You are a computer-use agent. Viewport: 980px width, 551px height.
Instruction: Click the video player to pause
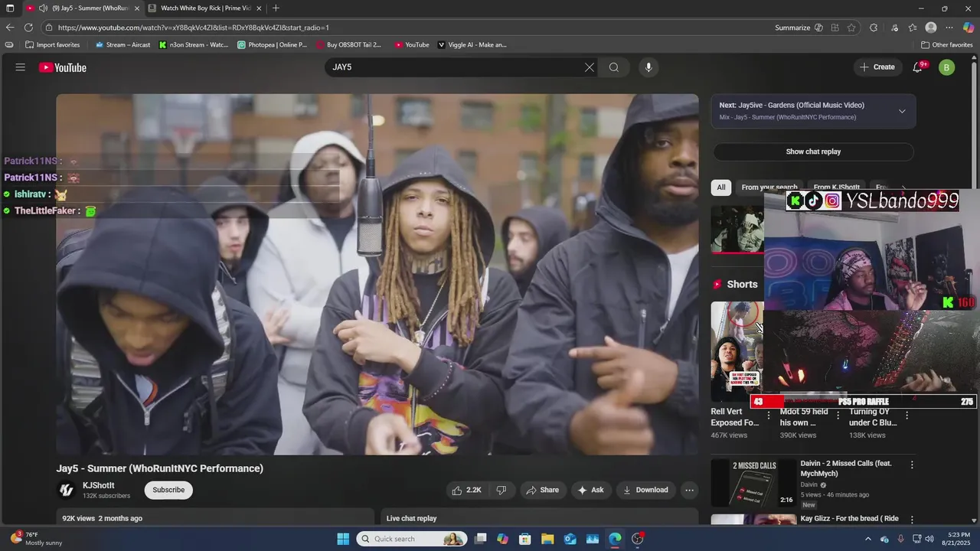377,274
